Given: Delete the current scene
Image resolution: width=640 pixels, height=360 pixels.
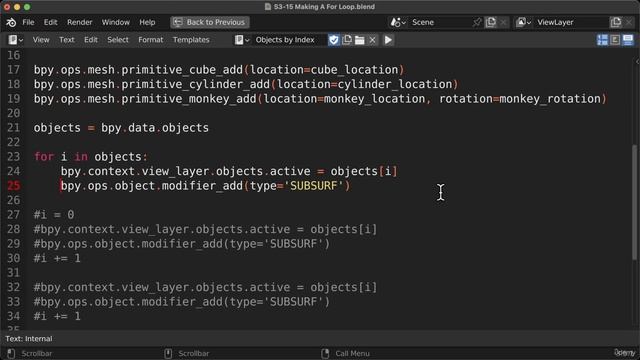Looking at the screenshot, I should pyautogui.click(x=503, y=22).
